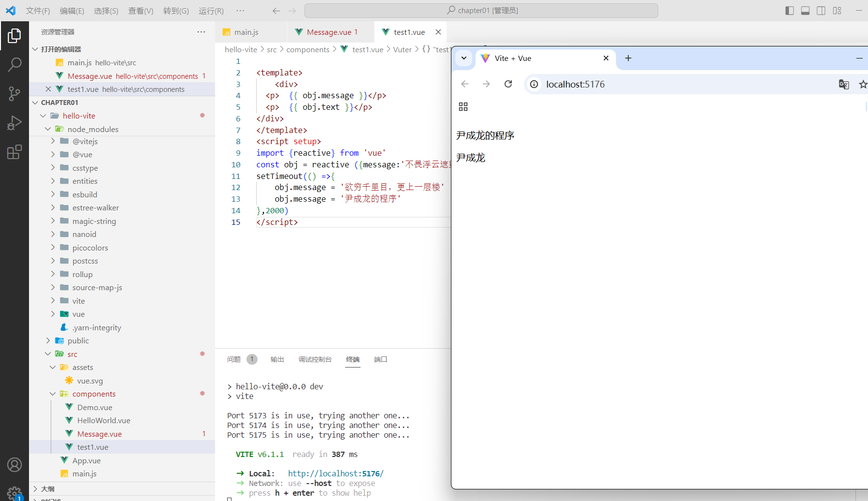Switch to main.js editor tab
Screen dimensions: 868x501
(251, 32)
